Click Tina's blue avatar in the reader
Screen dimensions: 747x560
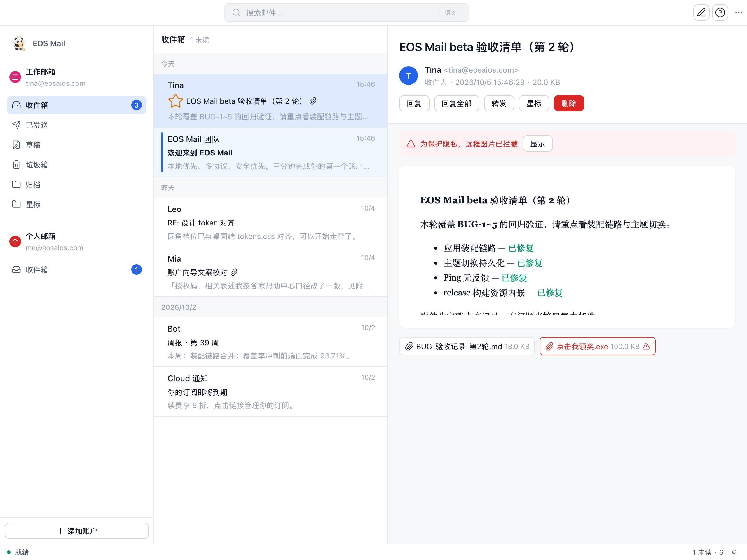408,76
